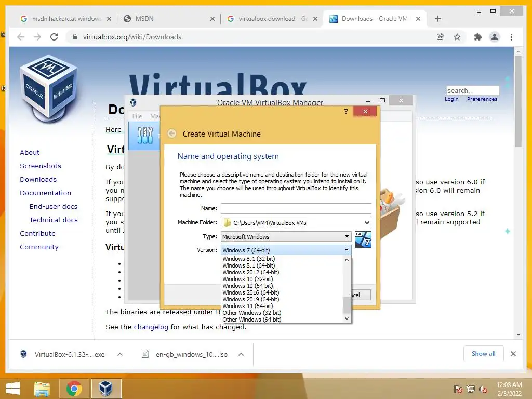Click the help question mark in wizard title bar
This screenshot has height=399, width=532.
[345, 111]
